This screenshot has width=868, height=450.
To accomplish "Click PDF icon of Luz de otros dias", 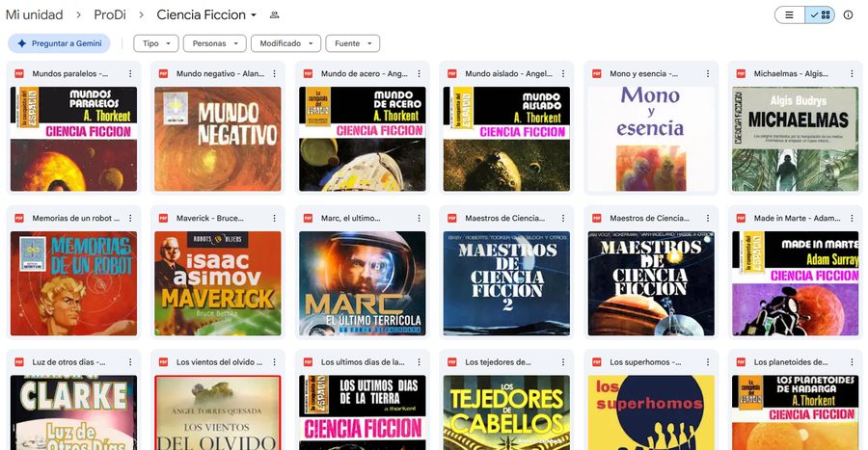I will 19,362.
